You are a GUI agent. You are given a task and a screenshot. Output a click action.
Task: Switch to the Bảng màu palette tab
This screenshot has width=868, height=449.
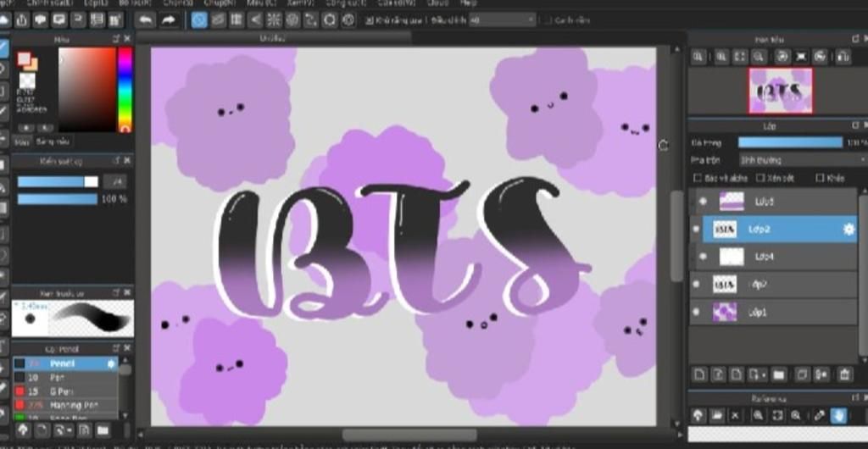tap(53, 141)
